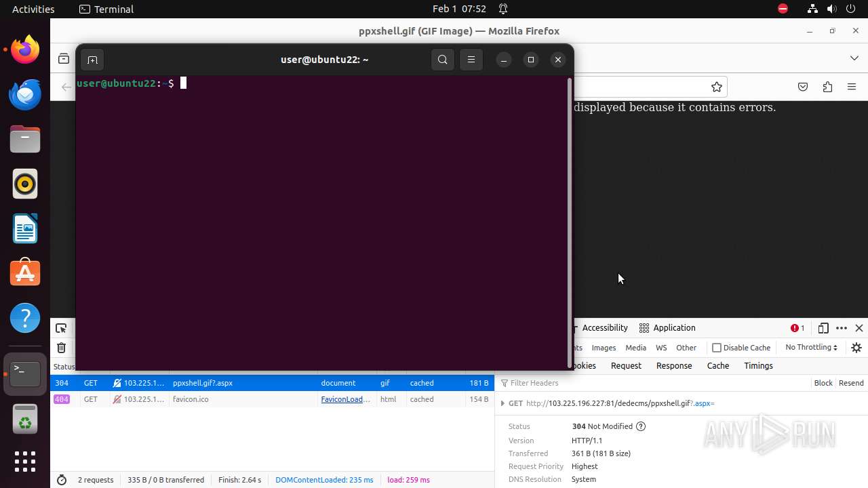Image resolution: width=868 pixels, height=488 pixels.
Task: Click the Block request button
Action: (823, 383)
